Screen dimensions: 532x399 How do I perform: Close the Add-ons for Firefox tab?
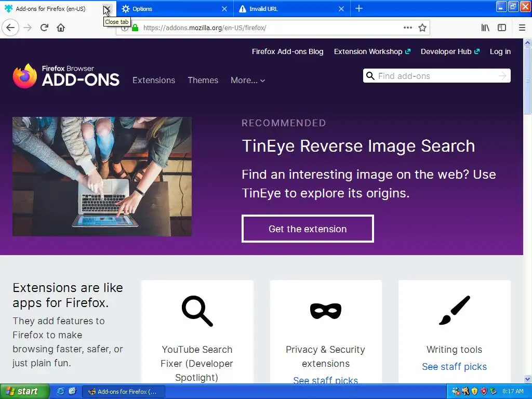click(x=107, y=9)
